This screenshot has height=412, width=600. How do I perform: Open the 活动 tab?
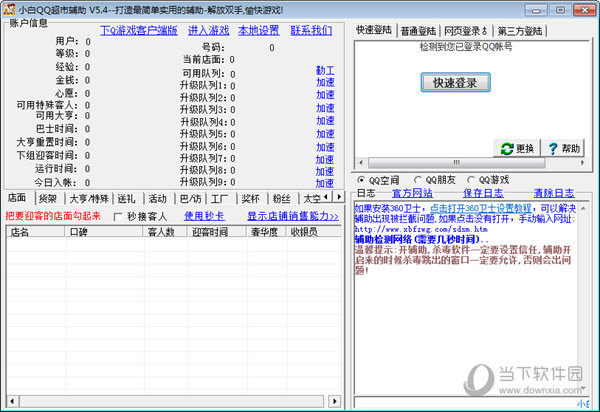coord(158,199)
